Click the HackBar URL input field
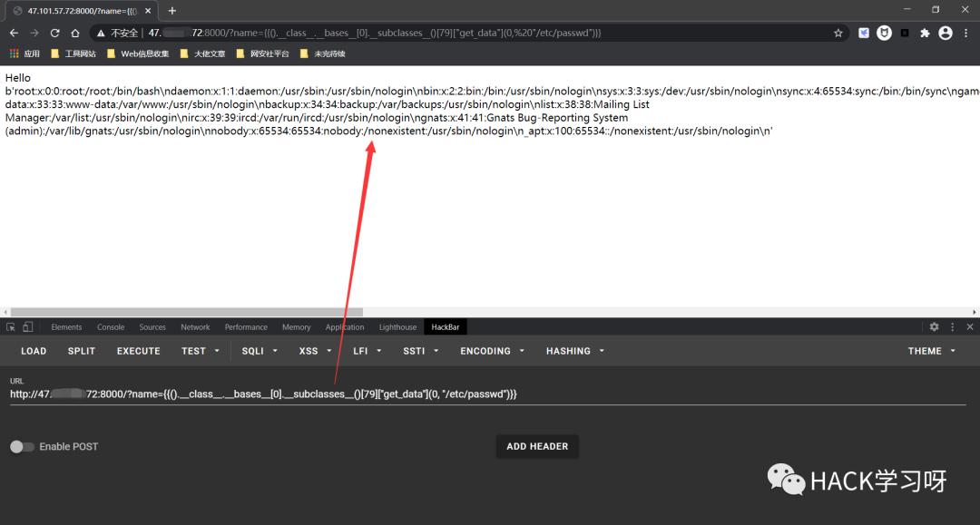The height and width of the screenshot is (525, 980). 487,394
